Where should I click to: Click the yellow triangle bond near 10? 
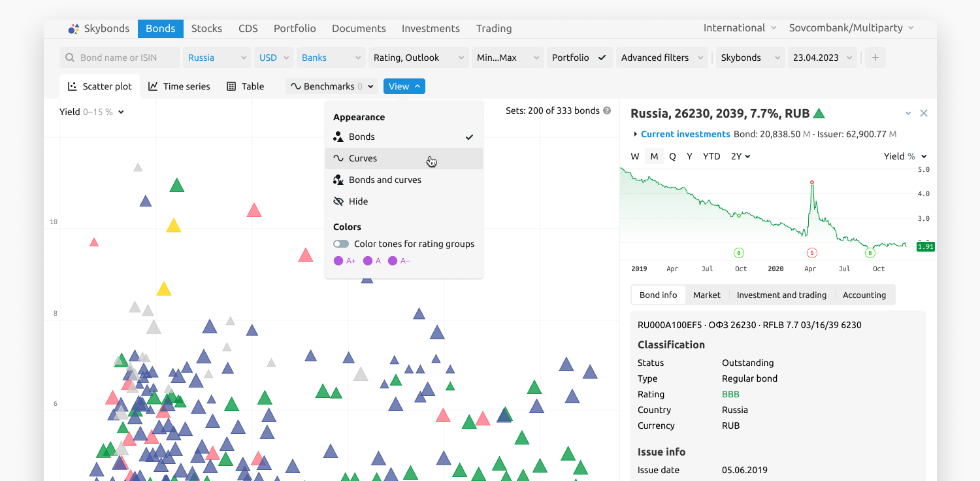pos(173,225)
